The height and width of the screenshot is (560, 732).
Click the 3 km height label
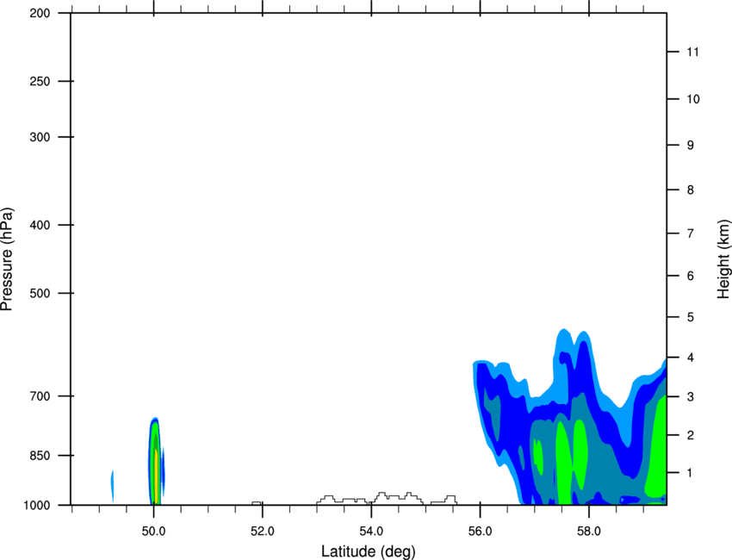pyautogui.click(x=691, y=397)
